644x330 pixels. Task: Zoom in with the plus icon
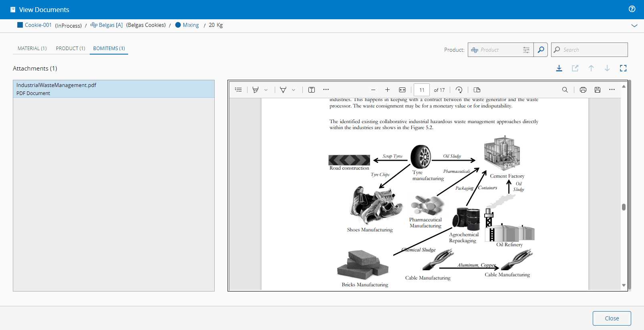click(387, 90)
